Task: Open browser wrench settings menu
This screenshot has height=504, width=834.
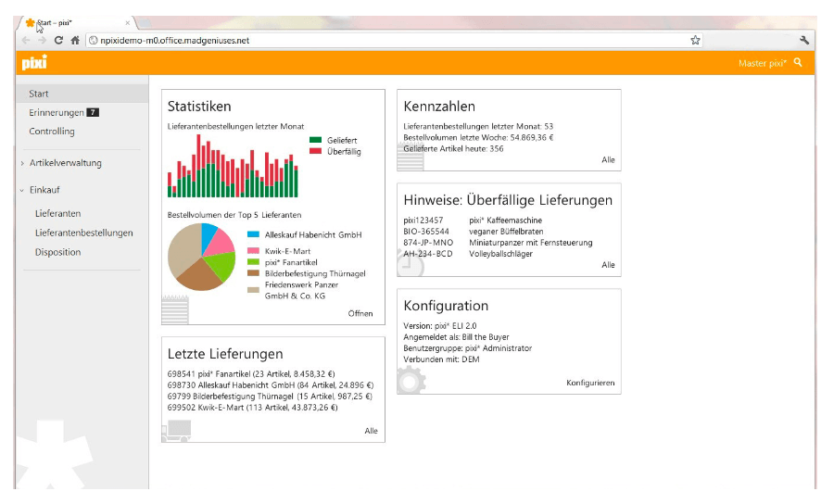Action: pyautogui.click(x=804, y=41)
